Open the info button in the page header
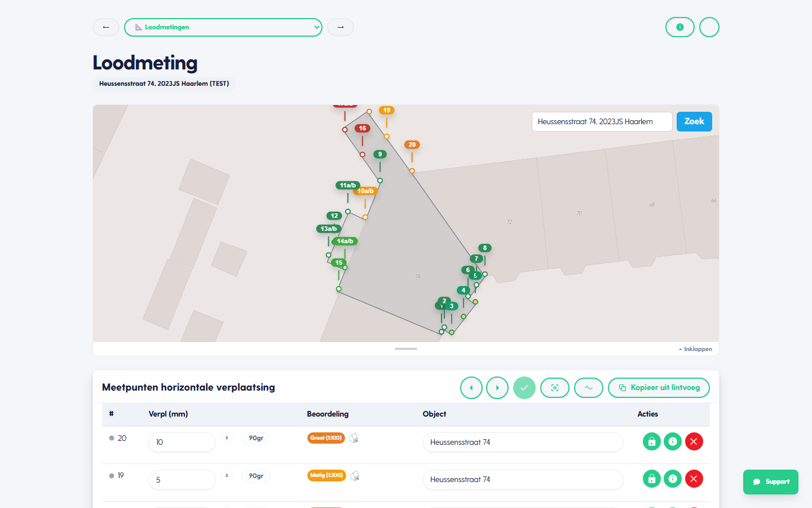 tap(680, 27)
